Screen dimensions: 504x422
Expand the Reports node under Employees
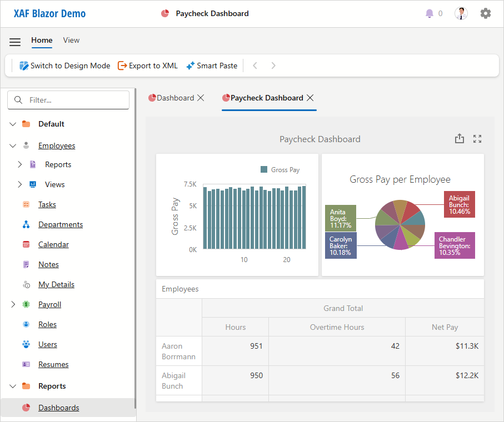pyautogui.click(x=20, y=164)
